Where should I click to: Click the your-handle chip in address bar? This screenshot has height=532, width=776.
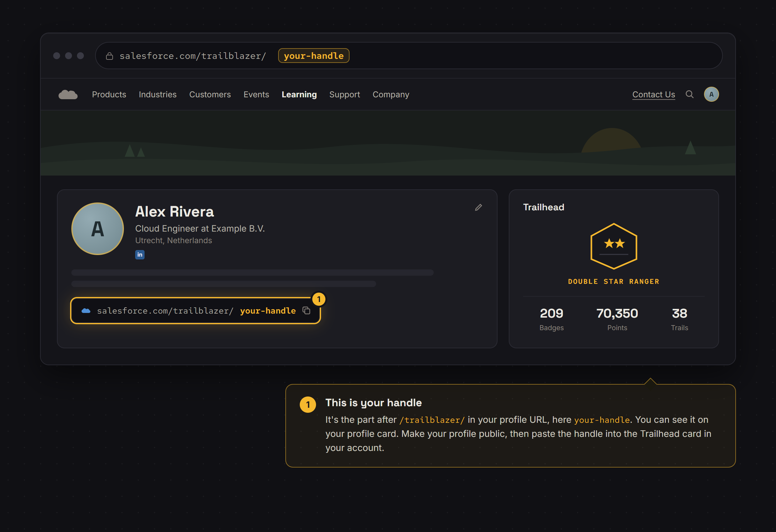314,56
